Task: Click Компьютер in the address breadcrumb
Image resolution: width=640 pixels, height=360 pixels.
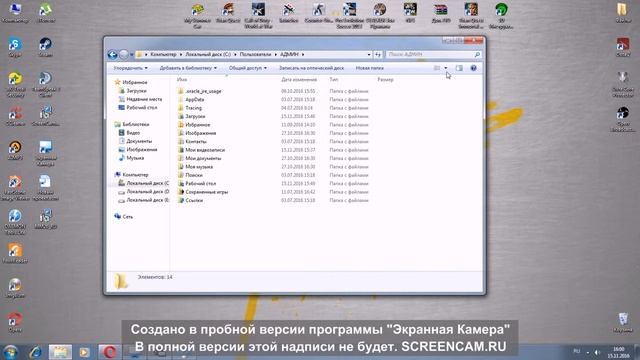Action: 163,54
